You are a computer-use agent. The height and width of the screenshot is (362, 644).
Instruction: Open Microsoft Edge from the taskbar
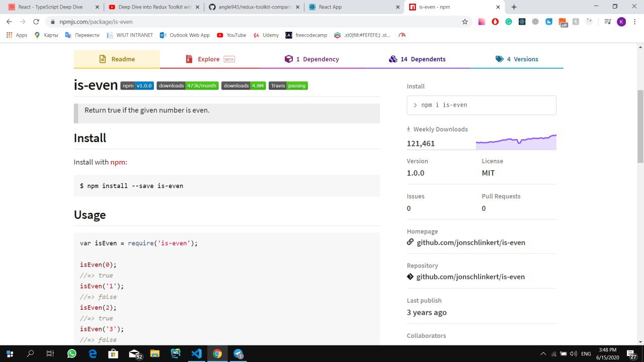[x=93, y=353]
